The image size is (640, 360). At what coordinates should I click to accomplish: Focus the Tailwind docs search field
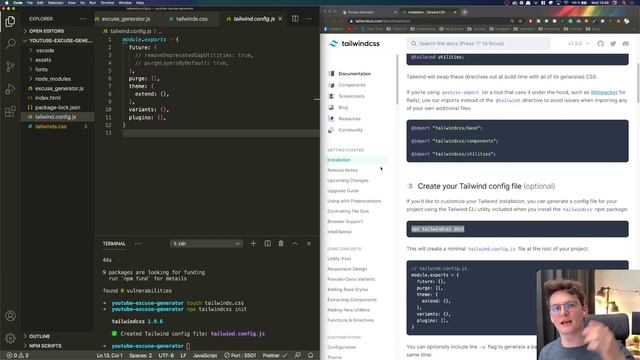(478, 43)
